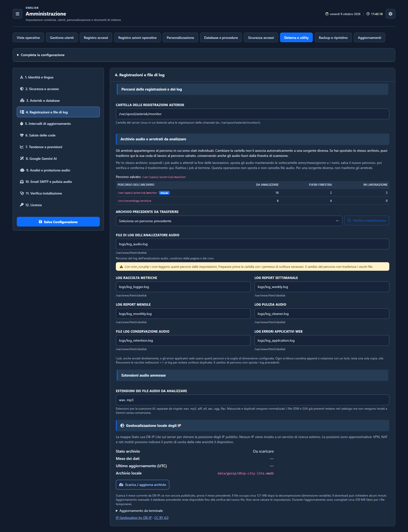The width and height of the screenshot is (408, 532).
Task: Click the Licenza key icon
Action: click(22, 205)
